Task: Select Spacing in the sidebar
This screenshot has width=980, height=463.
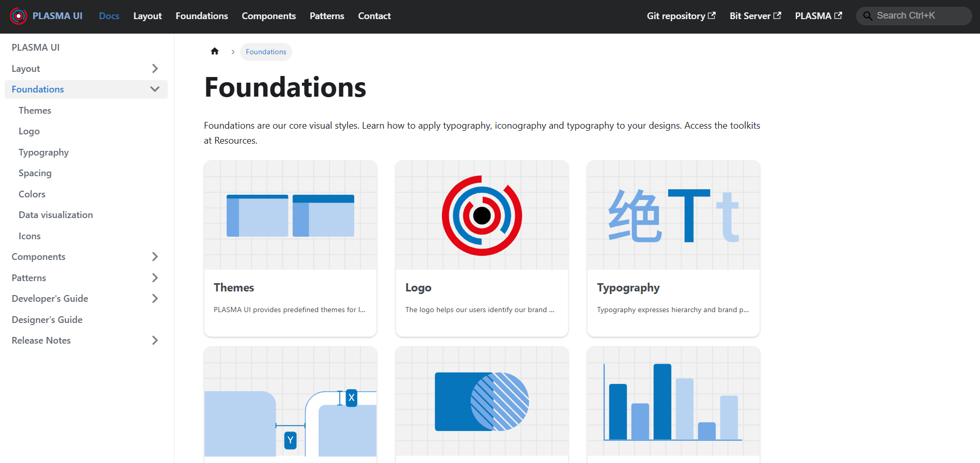Action: coord(35,173)
